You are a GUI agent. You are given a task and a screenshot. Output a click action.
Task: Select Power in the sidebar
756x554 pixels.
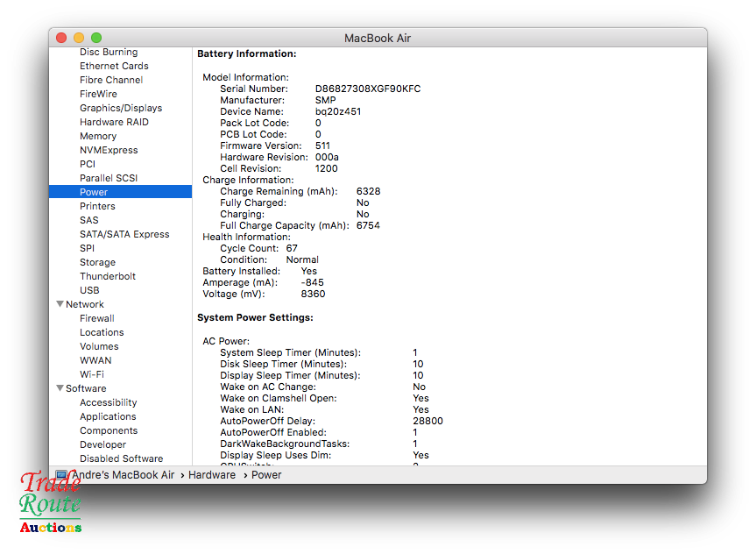(94, 192)
